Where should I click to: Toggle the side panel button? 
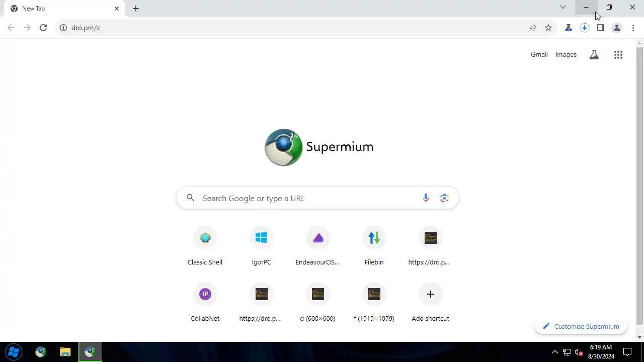tap(601, 28)
